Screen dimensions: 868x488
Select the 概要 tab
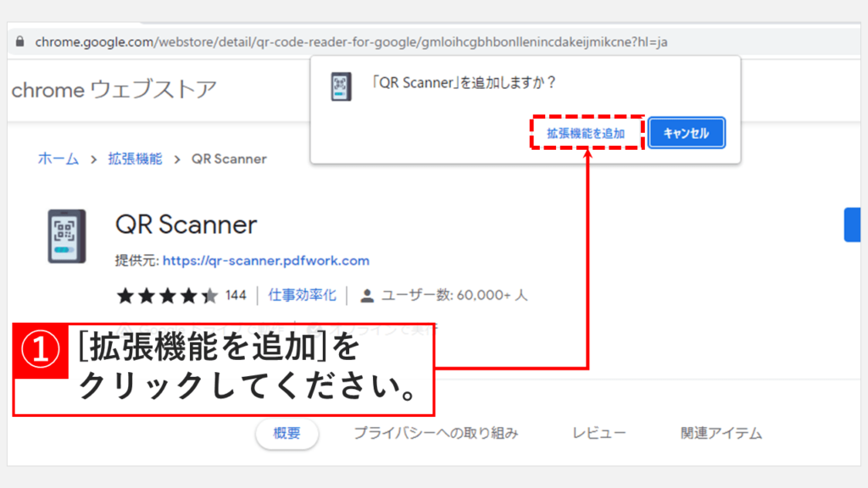click(x=287, y=433)
